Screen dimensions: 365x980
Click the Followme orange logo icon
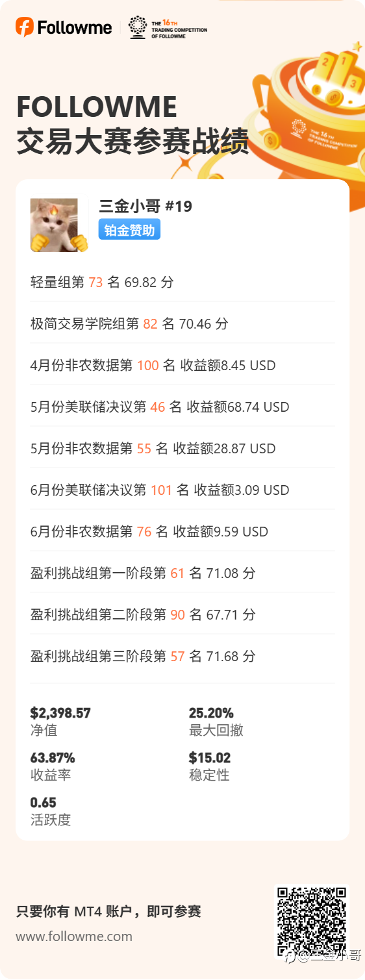click(24, 27)
